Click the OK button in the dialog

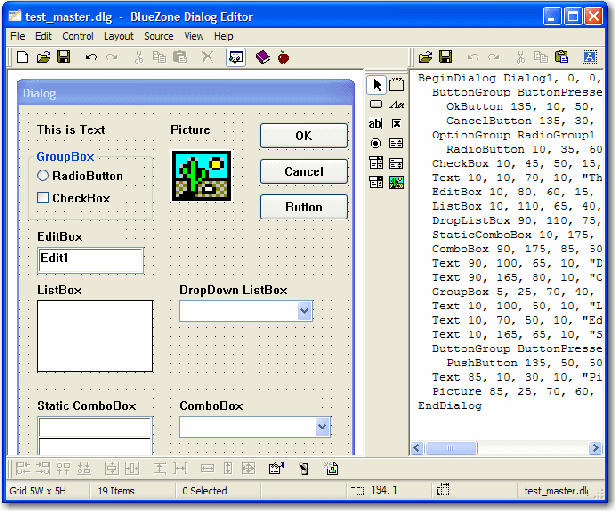click(304, 136)
